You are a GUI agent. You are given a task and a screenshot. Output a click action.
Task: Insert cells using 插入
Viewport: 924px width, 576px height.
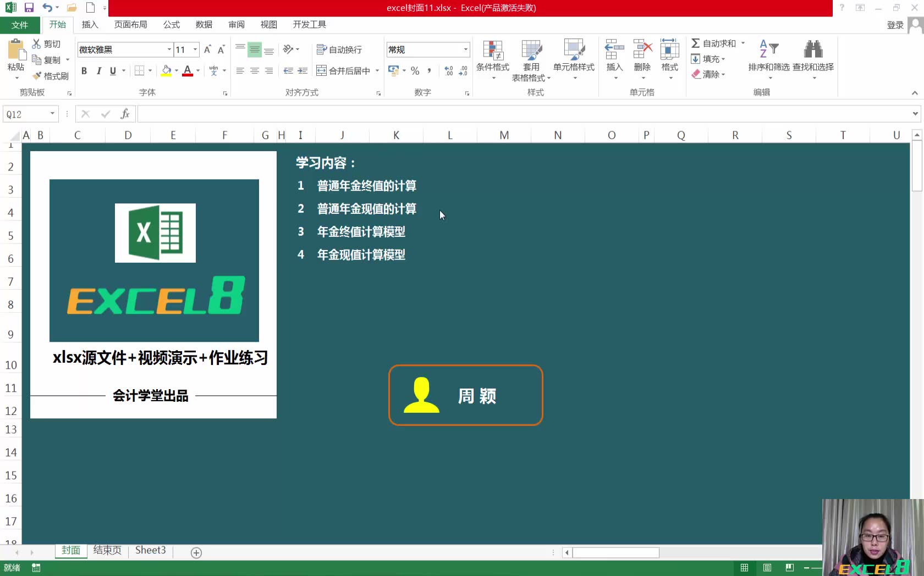(x=614, y=59)
